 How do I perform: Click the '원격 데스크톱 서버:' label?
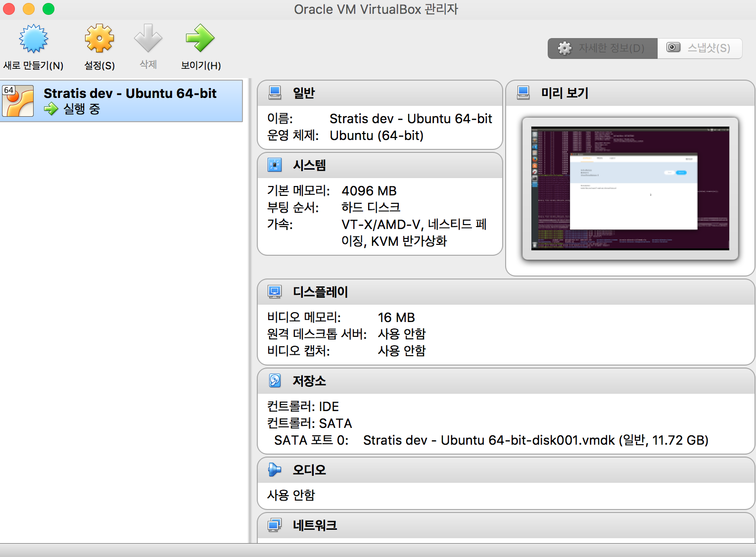point(317,334)
